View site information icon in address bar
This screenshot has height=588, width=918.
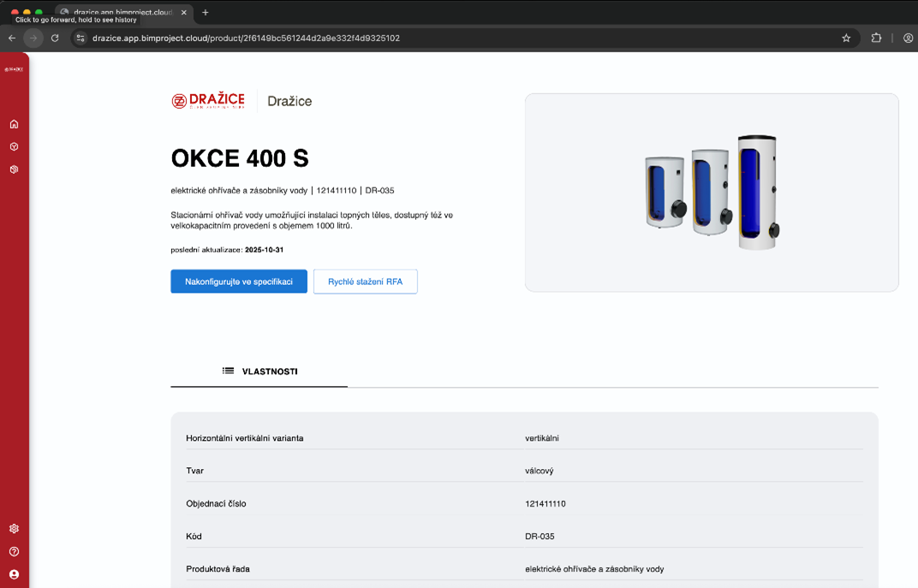[80, 38]
